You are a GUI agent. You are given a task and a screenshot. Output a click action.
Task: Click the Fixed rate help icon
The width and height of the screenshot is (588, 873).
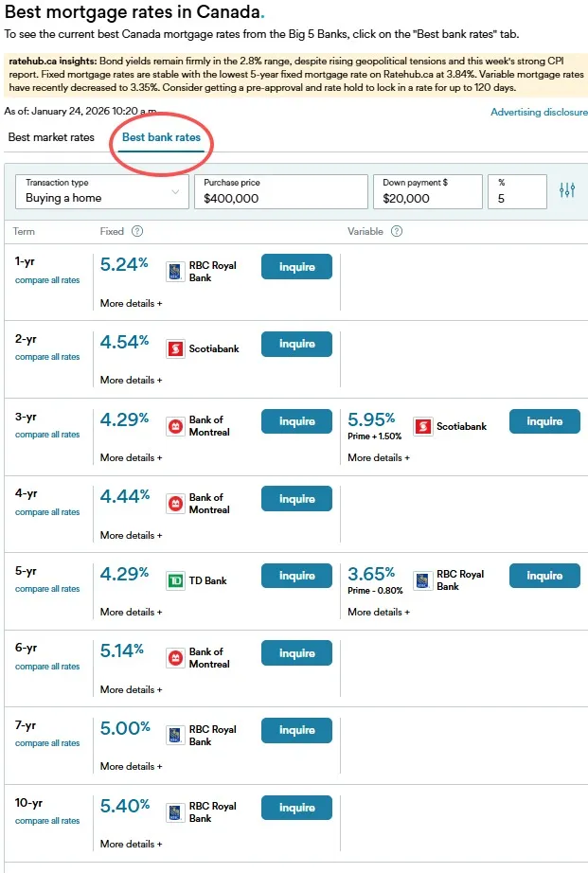tap(137, 231)
